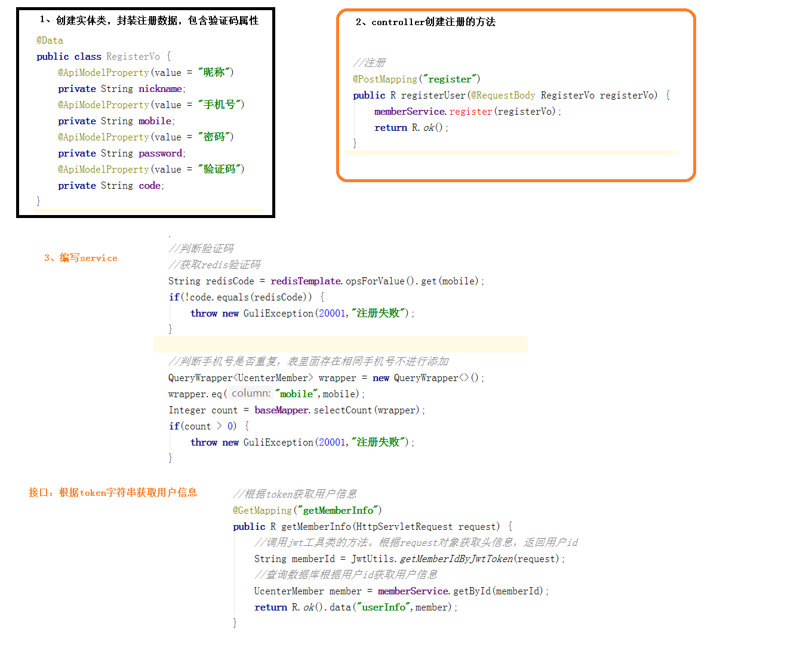
Task: Click the 'column:' parameter hint in wrapper.eq
Action: tap(251, 394)
